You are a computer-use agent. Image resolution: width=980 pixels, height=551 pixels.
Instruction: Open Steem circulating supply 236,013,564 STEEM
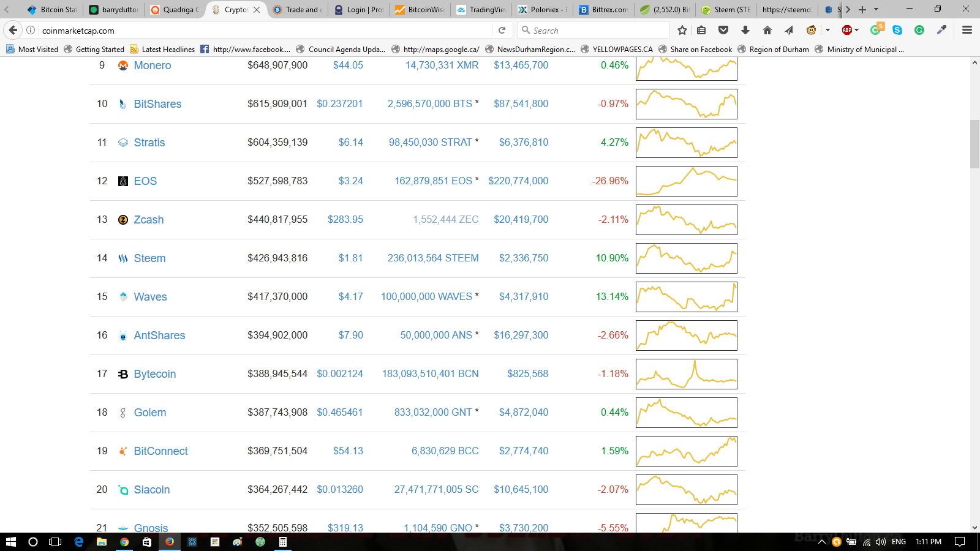pyautogui.click(x=433, y=258)
